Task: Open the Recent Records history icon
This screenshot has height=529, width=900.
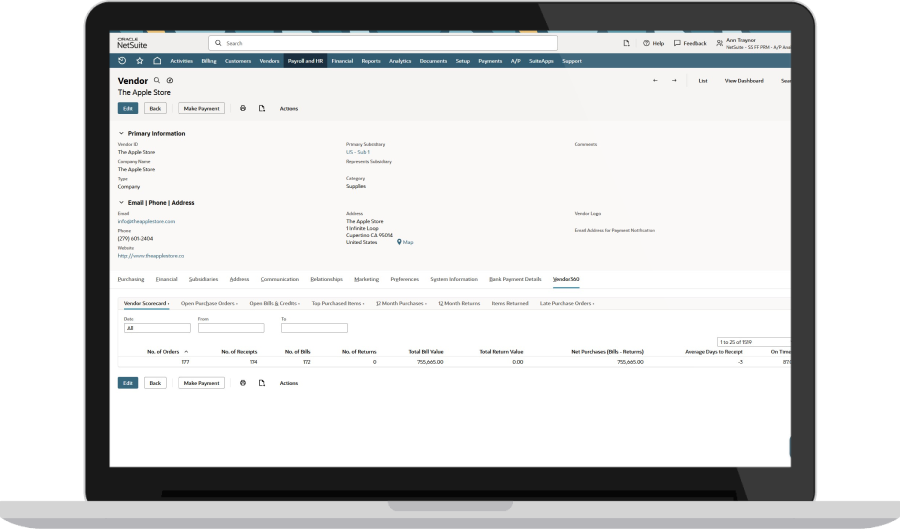Action: click(122, 61)
